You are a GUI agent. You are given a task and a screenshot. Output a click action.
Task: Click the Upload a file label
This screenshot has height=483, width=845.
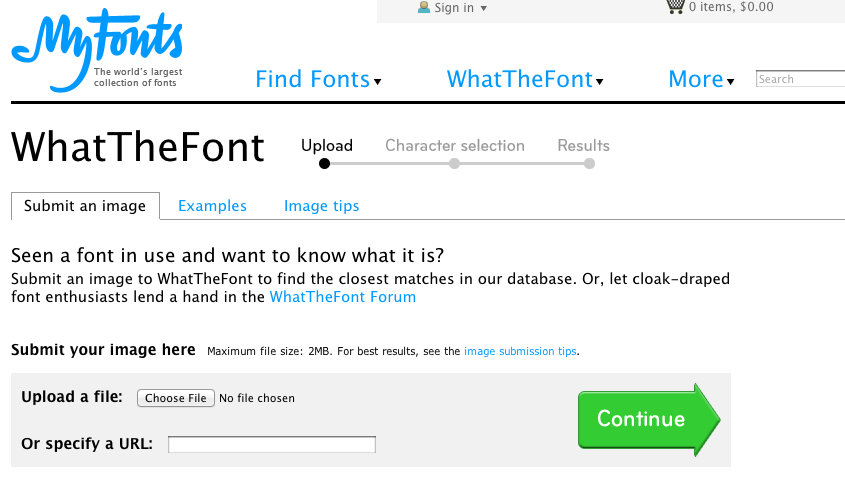pyautogui.click(x=72, y=397)
